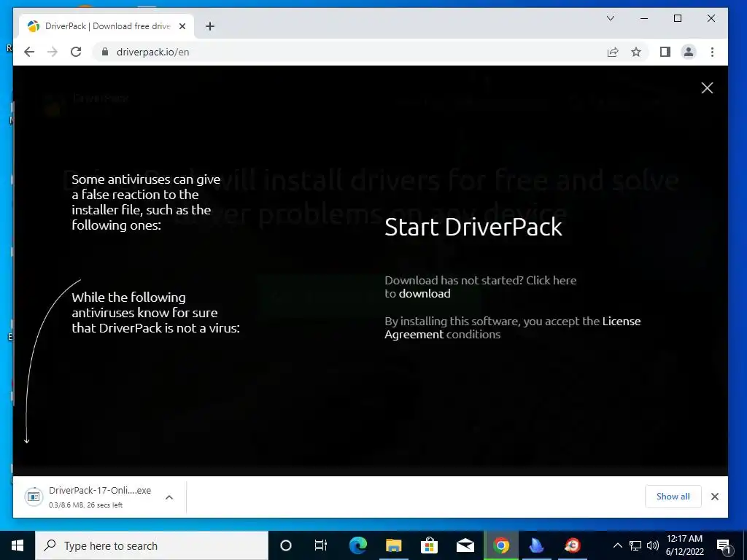Viewport: 747px width, 560px height.
Task: Maximize the Chrome window
Action: [x=678, y=18]
